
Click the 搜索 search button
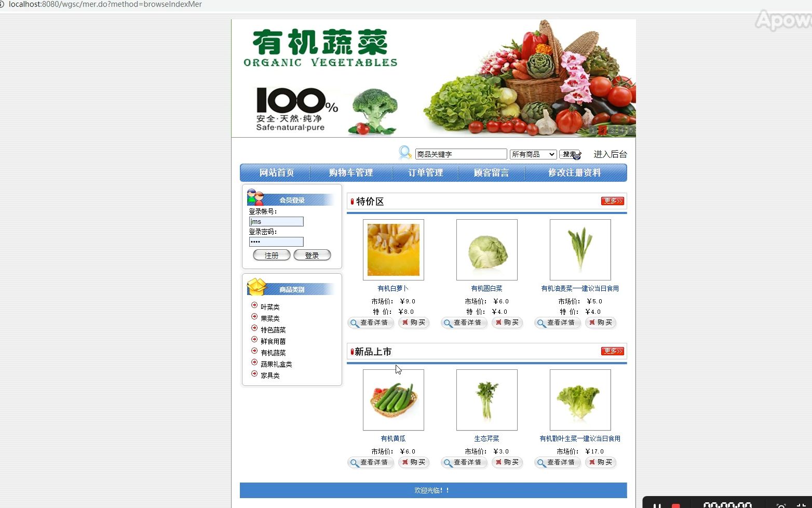pyautogui.click(x=570, y=154)
